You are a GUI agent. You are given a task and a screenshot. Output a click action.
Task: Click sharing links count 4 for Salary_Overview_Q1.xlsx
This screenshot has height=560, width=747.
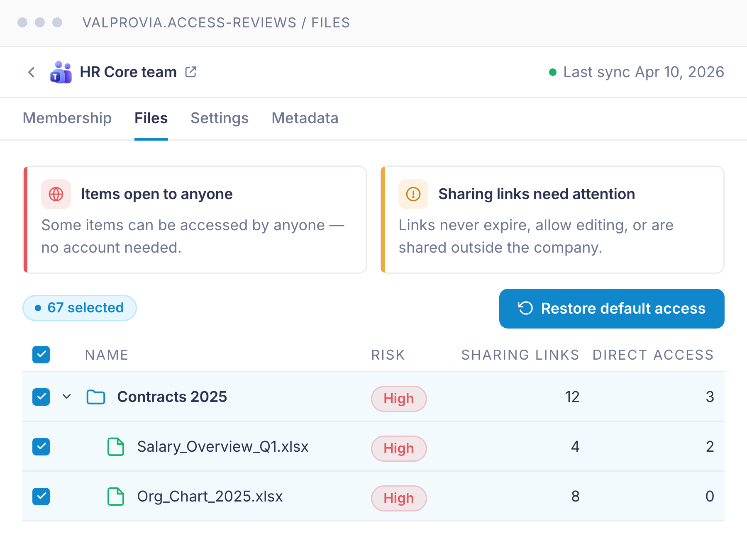[575, 447]
